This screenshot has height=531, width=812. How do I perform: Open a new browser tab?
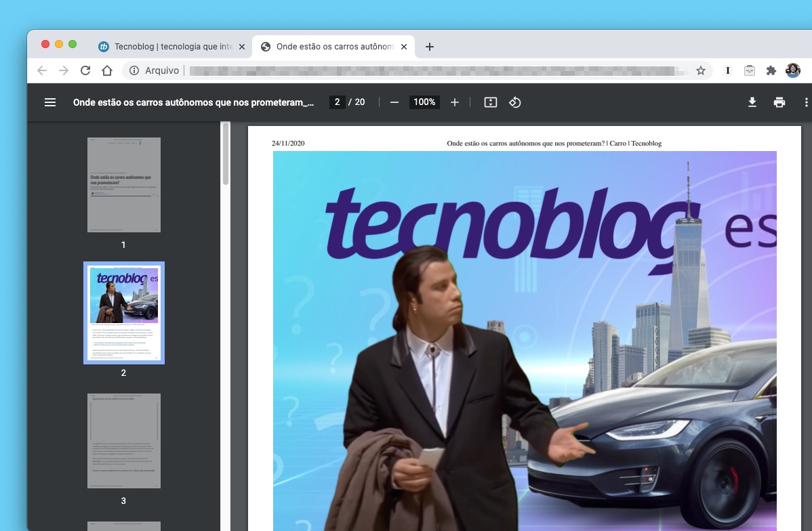(x=429, y=47)
